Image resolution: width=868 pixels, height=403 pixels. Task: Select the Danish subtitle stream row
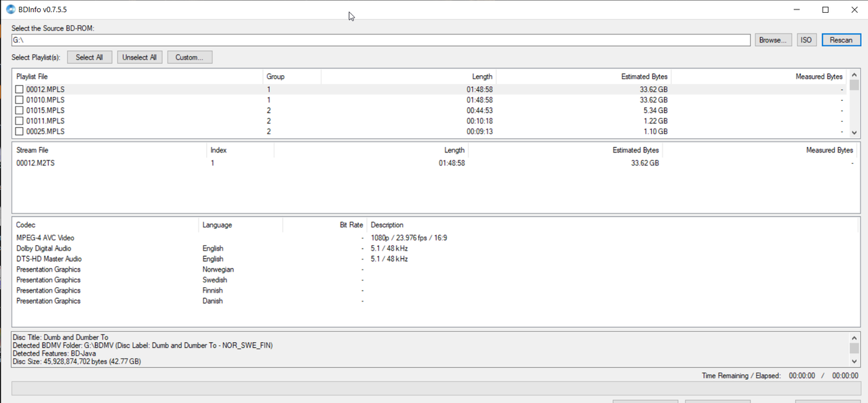click(x=435, y=301)
